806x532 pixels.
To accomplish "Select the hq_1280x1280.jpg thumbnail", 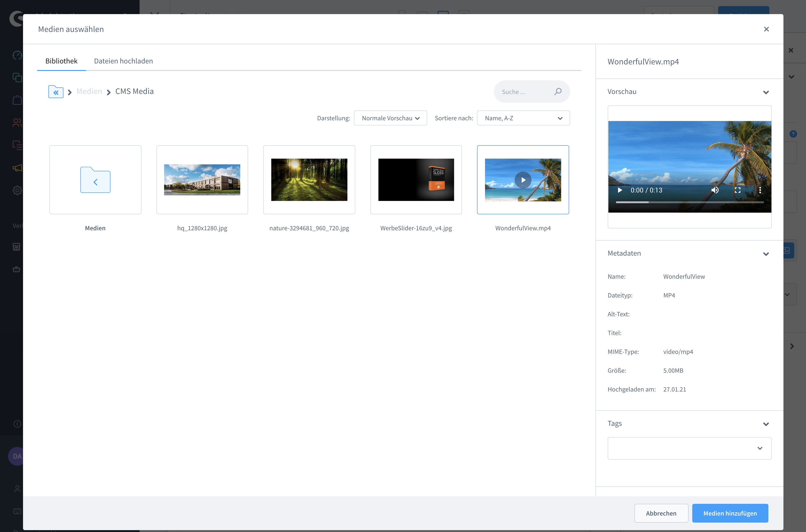I will (202, 180).
